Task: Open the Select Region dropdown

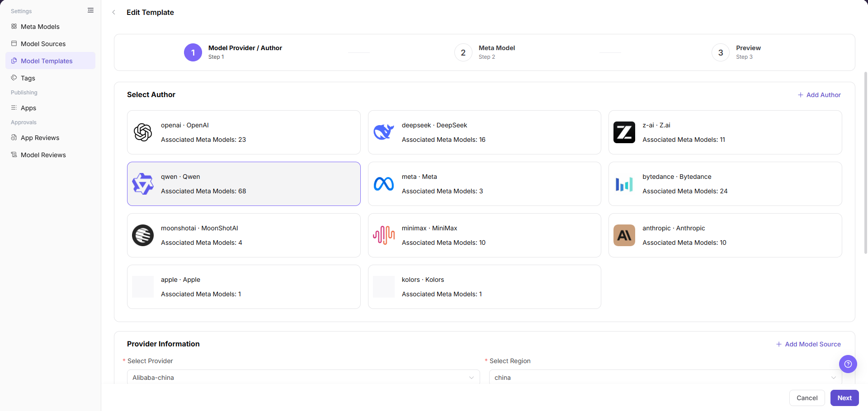Action: (665, 378)
